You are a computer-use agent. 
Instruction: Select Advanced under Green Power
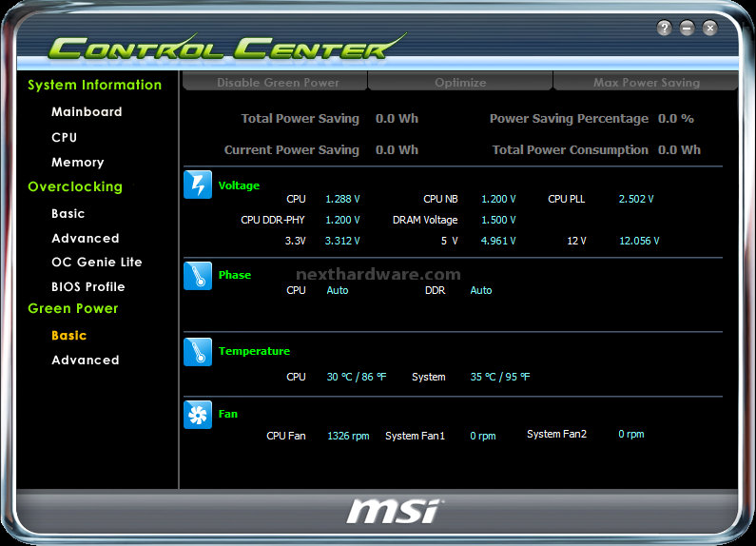coord(86,361)
